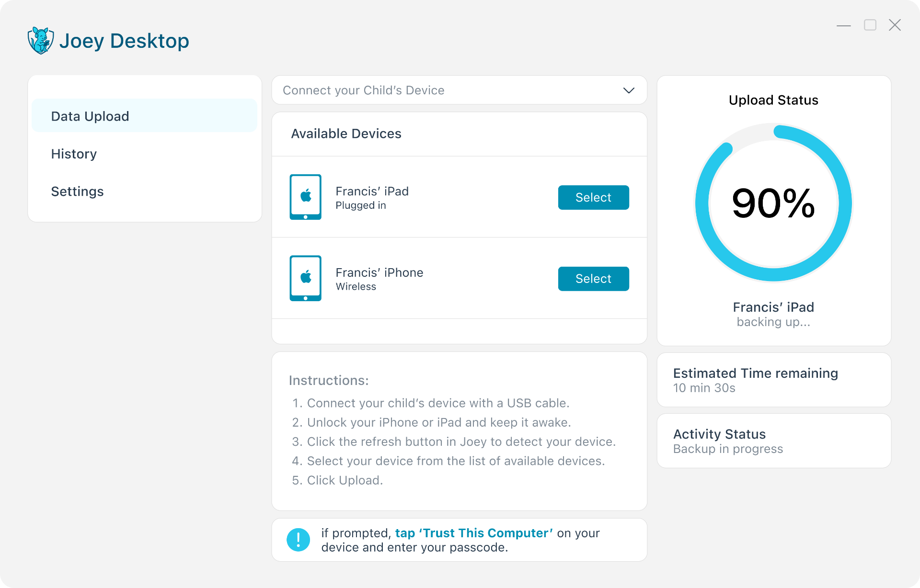Click the Trust This Computer link text
The height and width of the screenshot is (588, 920).
pos(474,532)
